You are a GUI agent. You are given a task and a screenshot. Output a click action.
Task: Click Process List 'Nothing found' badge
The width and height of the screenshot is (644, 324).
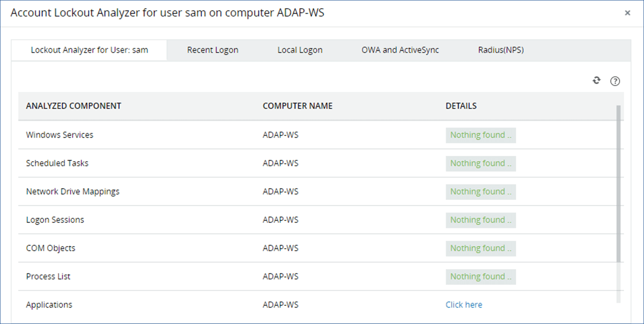480,276
